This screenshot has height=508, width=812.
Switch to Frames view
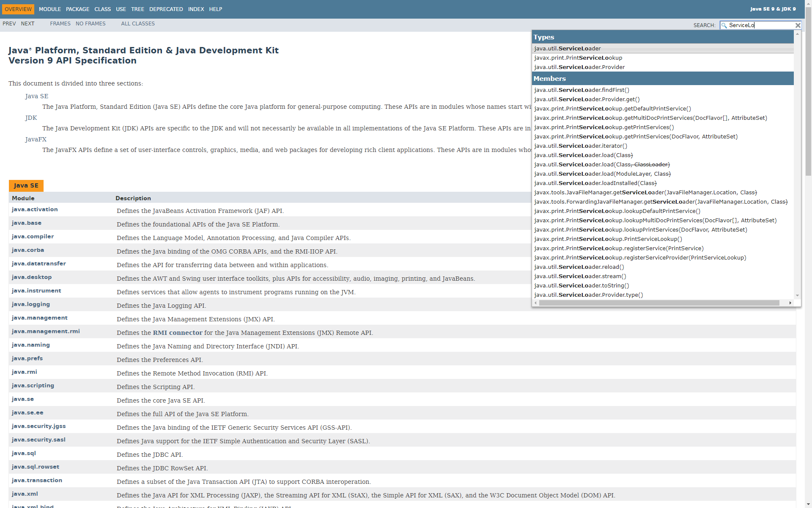pos(60,24)
